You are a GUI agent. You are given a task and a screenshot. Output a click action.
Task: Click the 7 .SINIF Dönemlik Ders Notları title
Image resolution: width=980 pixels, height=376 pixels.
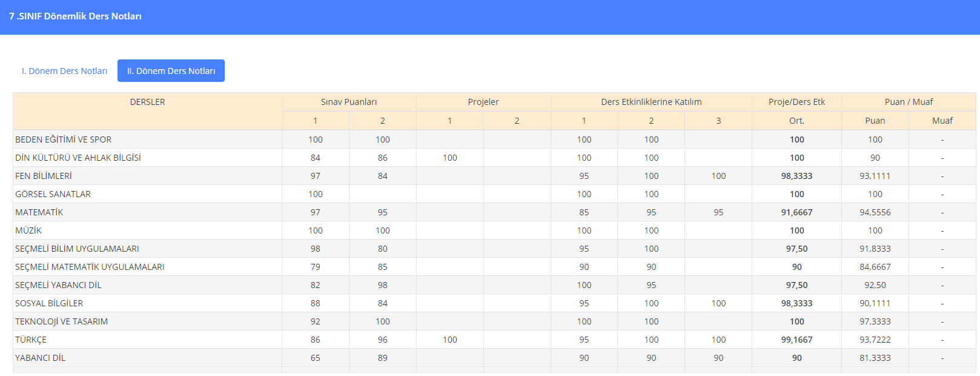point(75,16)
